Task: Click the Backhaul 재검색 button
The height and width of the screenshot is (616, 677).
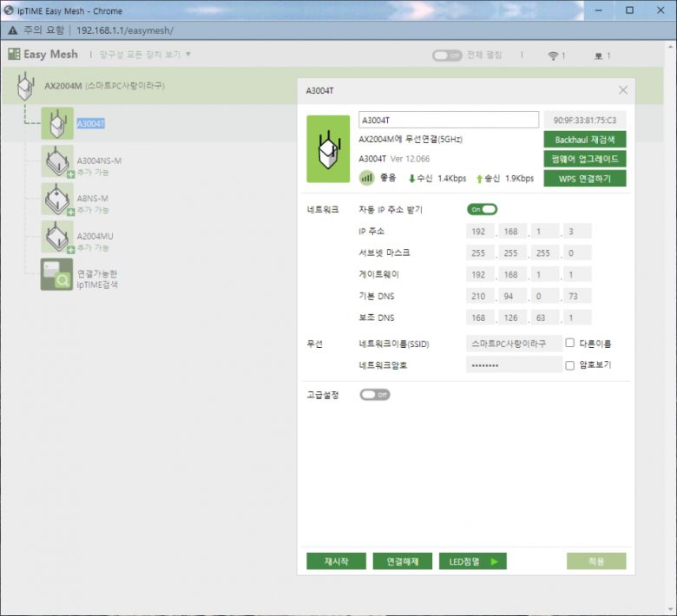Action: coord(585,140)
